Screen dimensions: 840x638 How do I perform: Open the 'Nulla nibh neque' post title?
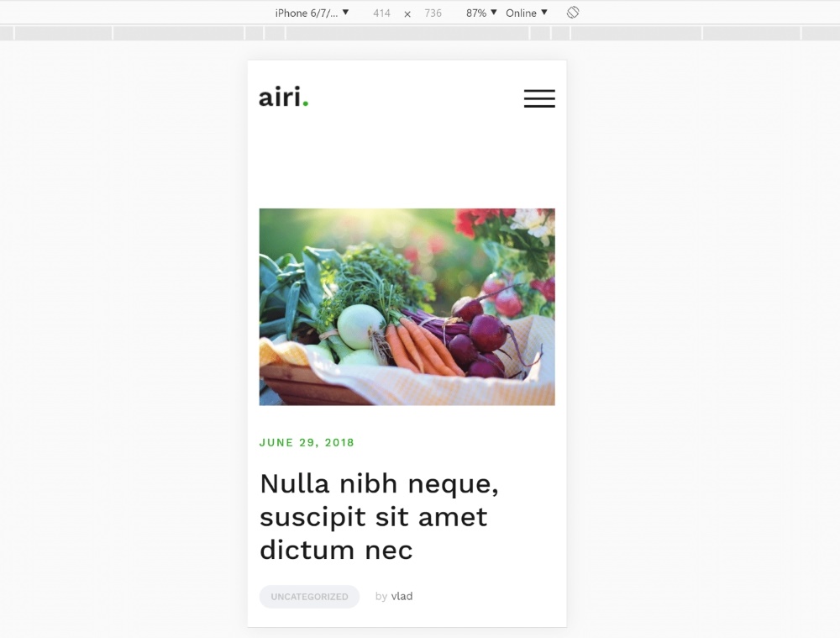coord(380,516)
